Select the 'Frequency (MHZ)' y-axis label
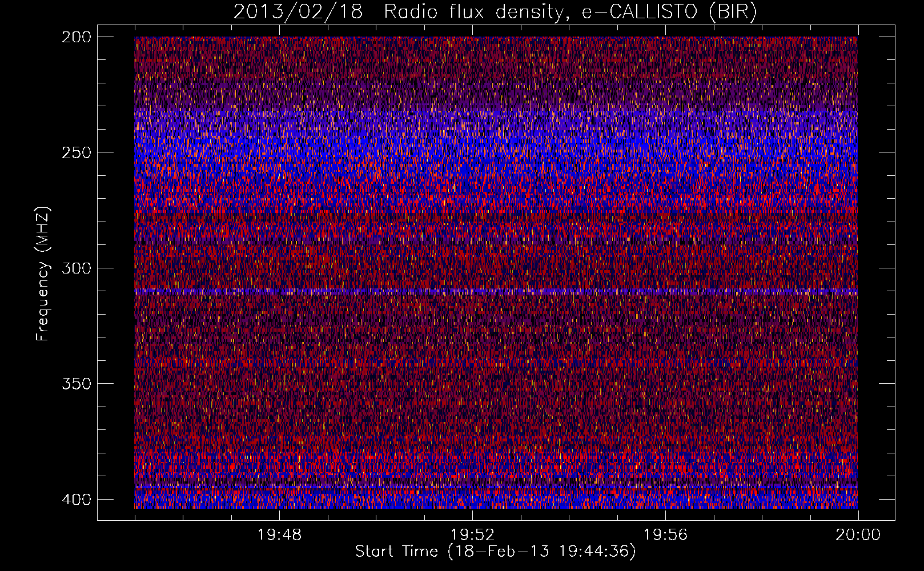924x571 pixels. (43, 274)
